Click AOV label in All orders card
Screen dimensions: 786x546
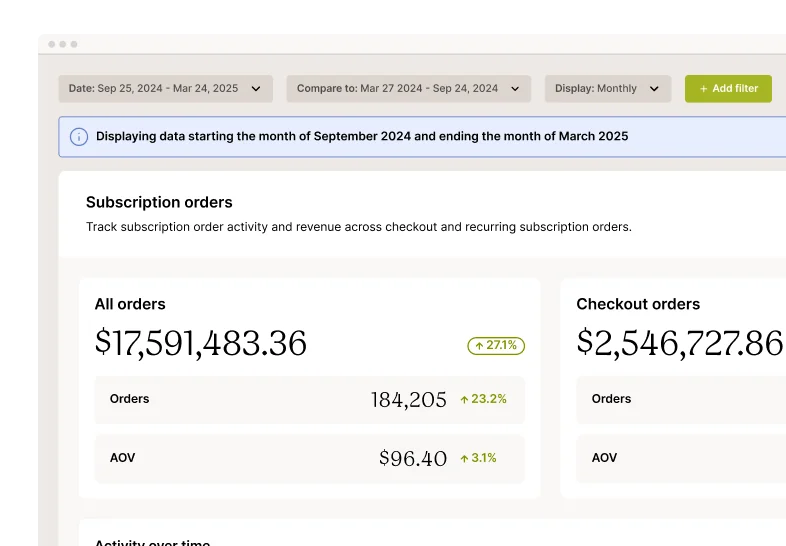[122, 458]
